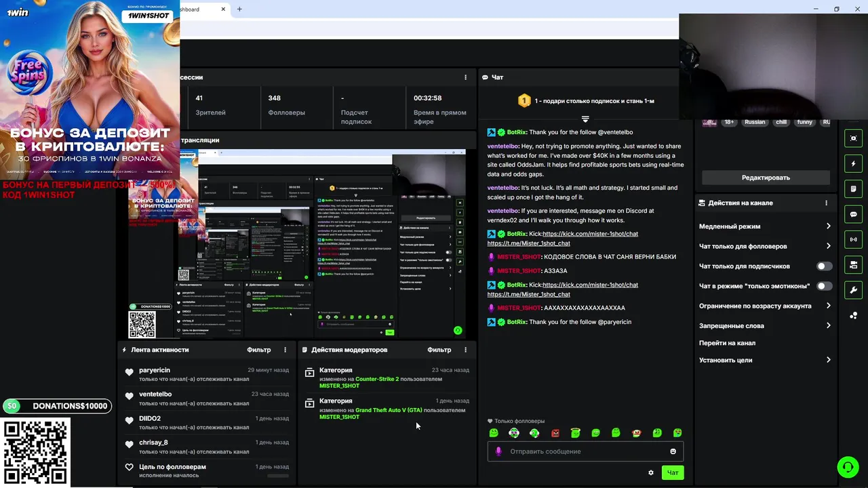Click Перейти на канал

727,343
